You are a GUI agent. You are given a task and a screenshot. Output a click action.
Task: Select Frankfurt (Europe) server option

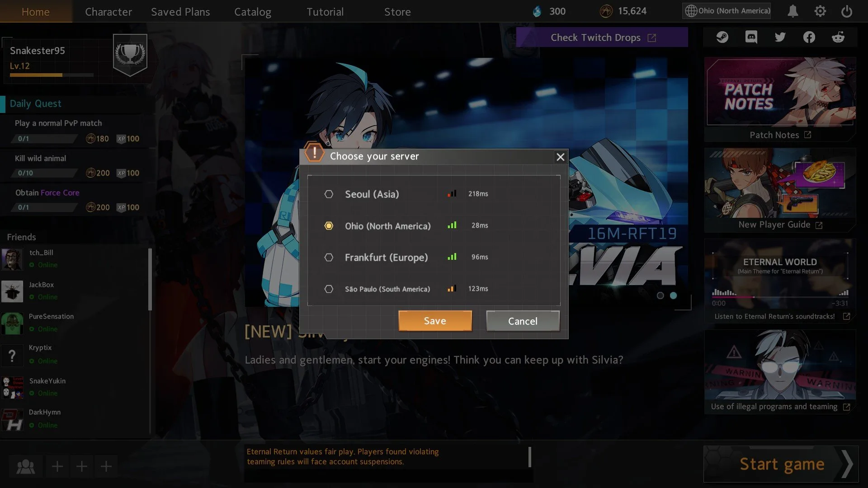pos(329,257)
